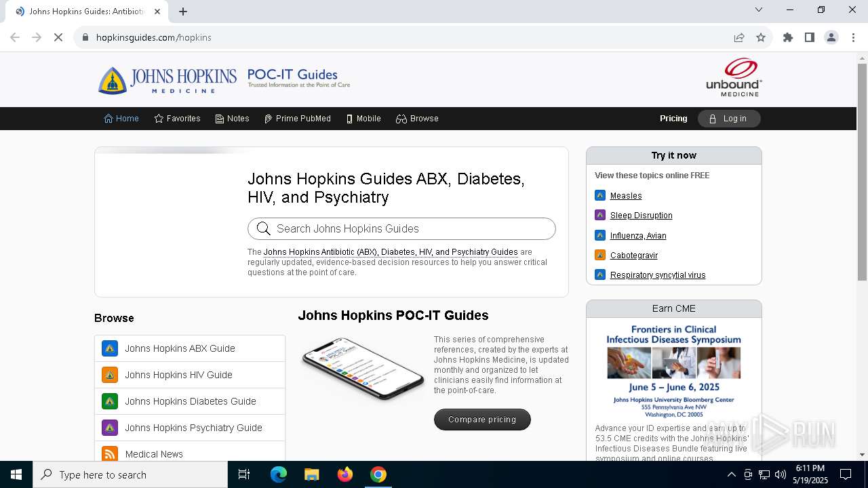The width and height of the screenshot is (868, 488).
Task: Click the purple Psychiatry Guide icon
Action: (110, 428)
